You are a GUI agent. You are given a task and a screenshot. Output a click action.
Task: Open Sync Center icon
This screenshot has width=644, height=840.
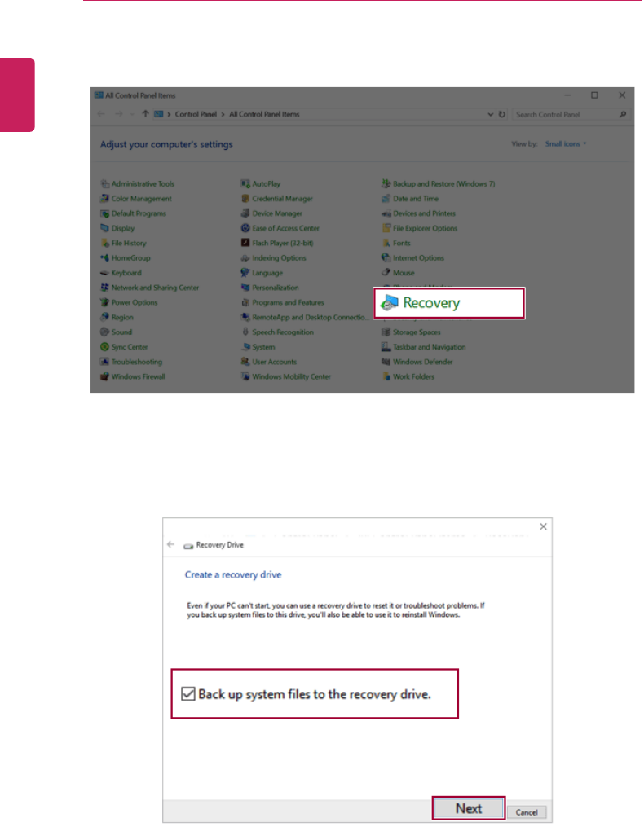(105, 347)
